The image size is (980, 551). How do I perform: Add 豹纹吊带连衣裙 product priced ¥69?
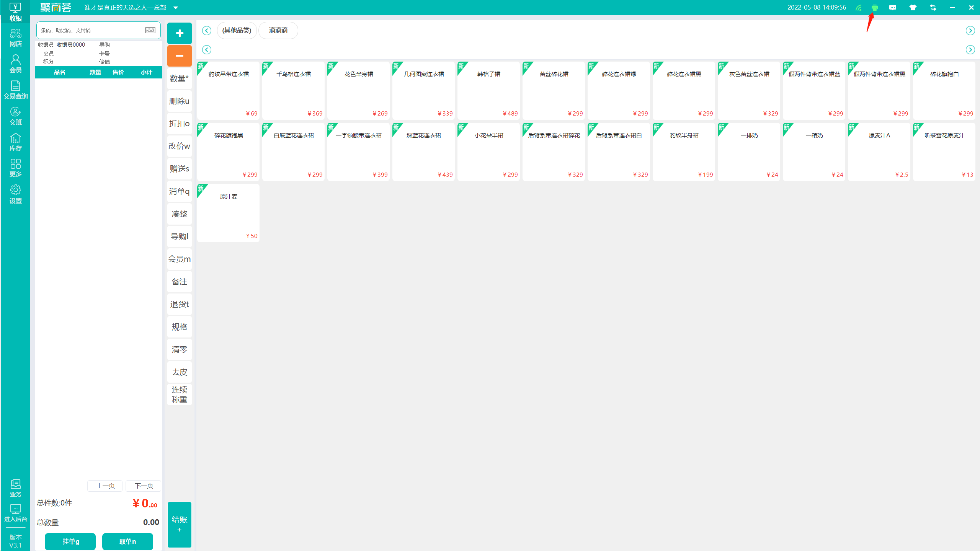[229, 90]
